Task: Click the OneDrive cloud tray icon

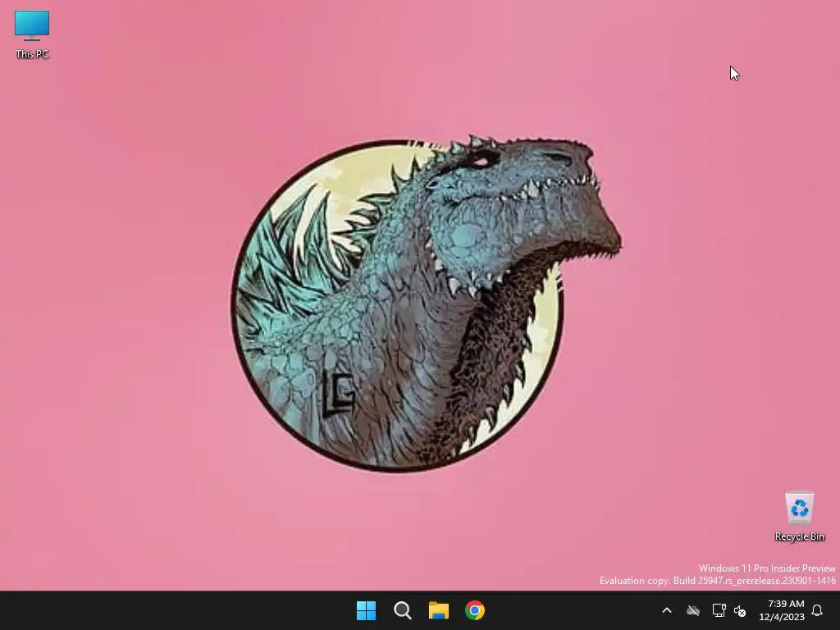Action: (693, 610)
